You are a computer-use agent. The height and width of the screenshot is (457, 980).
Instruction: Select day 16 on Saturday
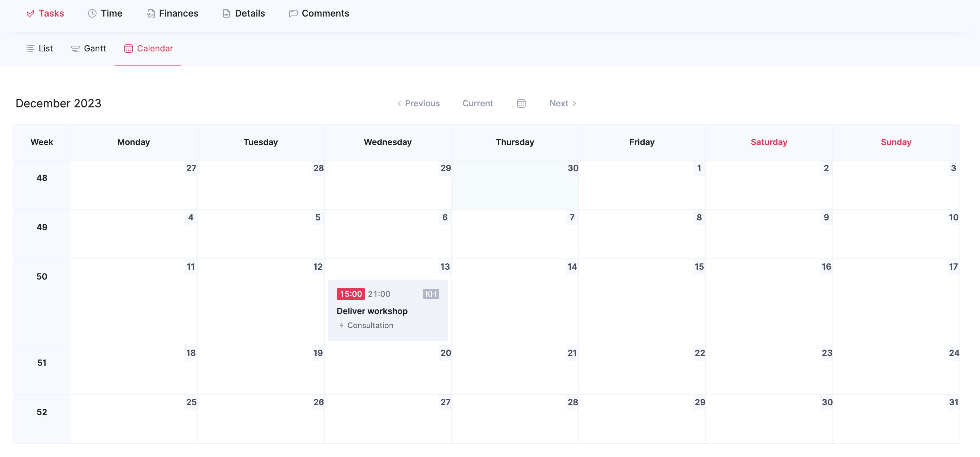coord(769,302)
